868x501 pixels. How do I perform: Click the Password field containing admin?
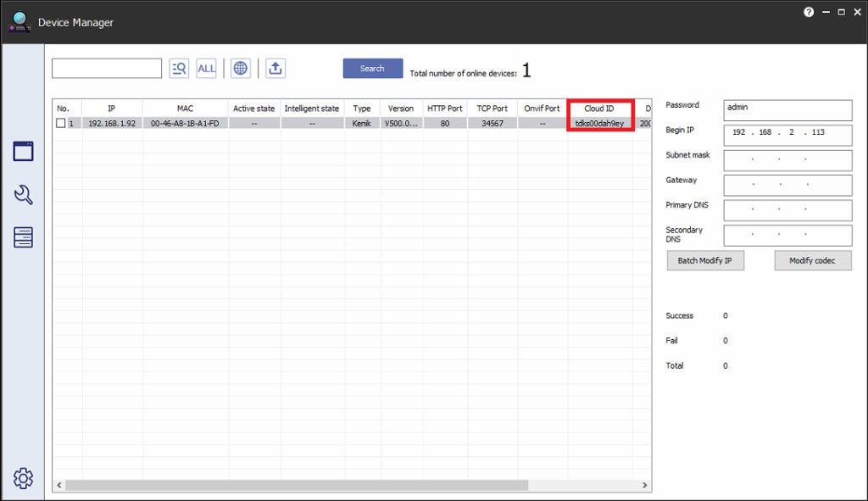(787, 110)
